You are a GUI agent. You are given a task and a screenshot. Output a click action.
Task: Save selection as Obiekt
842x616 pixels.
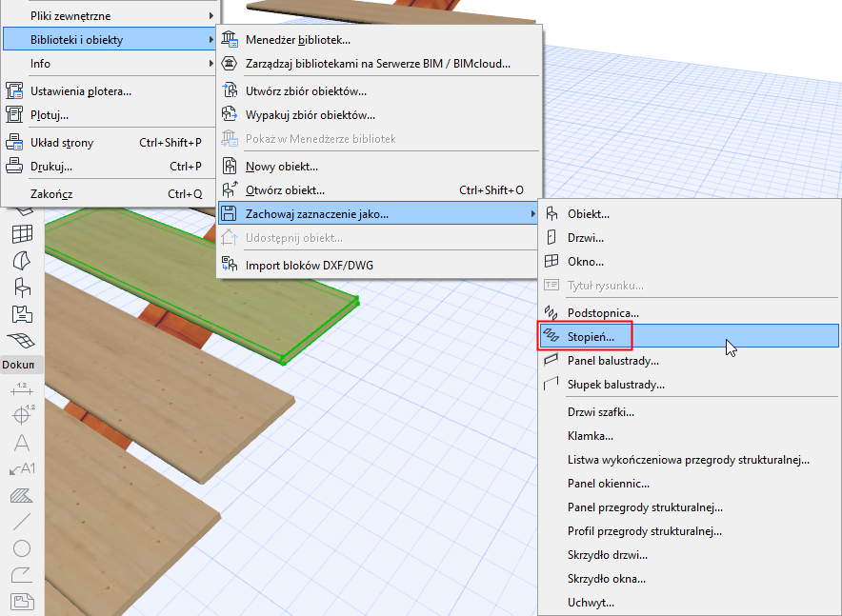pyautogui.click(x=689, y=214)
